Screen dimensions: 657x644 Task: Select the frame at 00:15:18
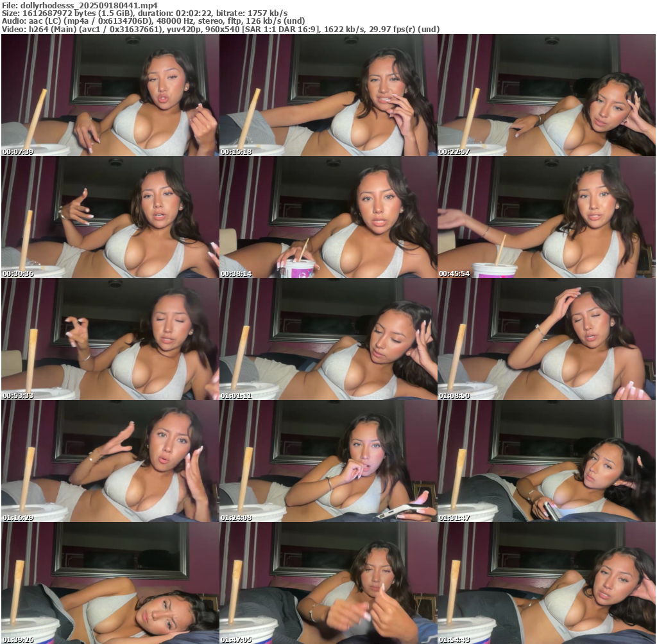[x=328, y=96]
